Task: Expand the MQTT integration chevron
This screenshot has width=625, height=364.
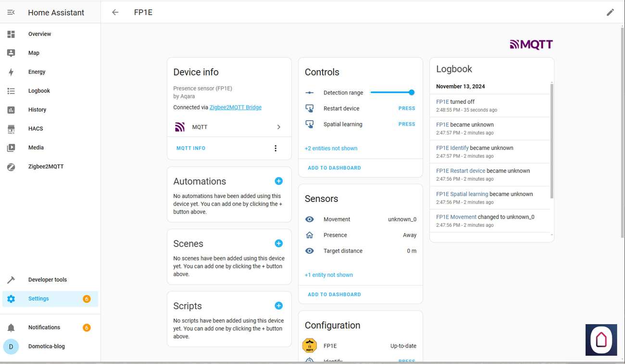Action: [278, 127]
